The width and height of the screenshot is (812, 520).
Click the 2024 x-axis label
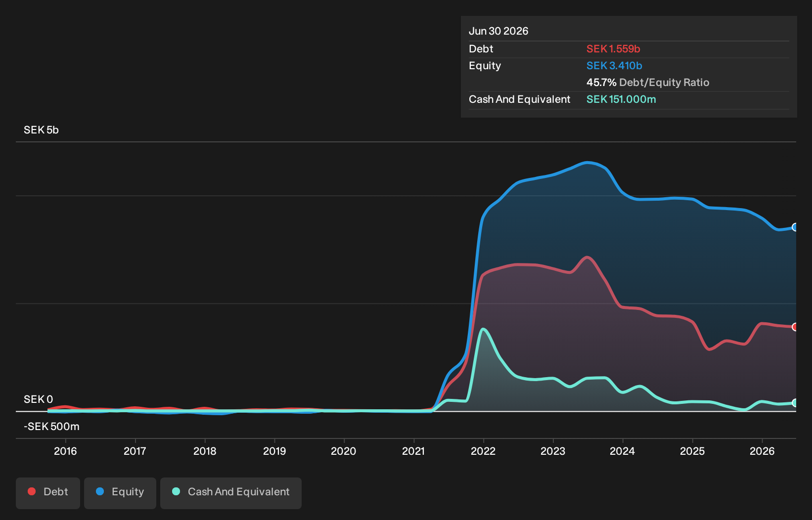(623, 451)
